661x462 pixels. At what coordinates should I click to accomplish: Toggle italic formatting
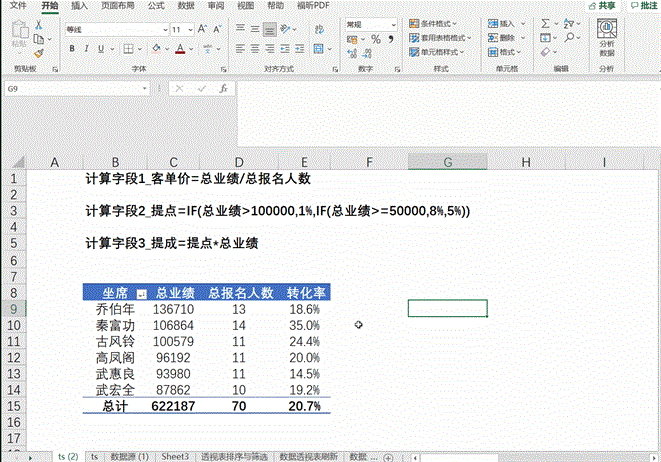tap(86, 48)
